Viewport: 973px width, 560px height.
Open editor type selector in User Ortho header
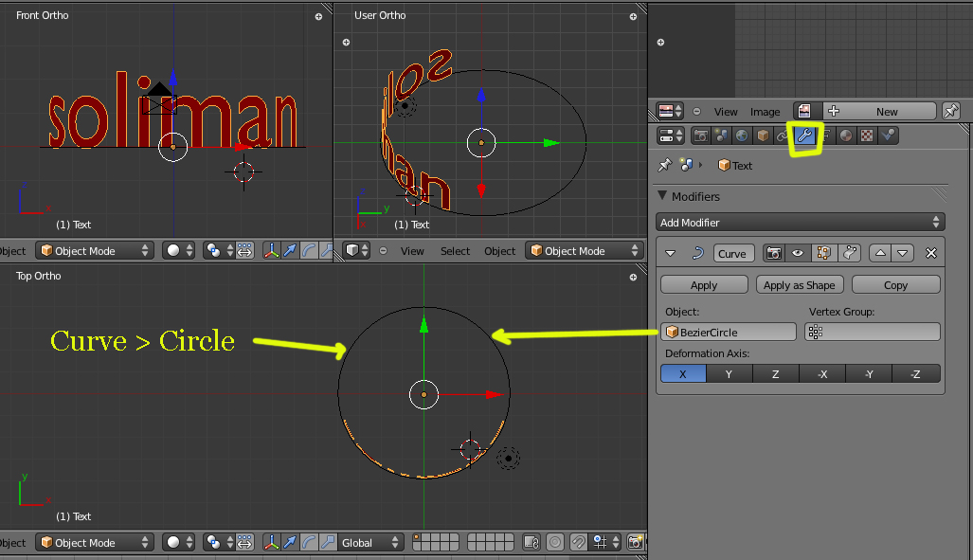click(357, 251)
